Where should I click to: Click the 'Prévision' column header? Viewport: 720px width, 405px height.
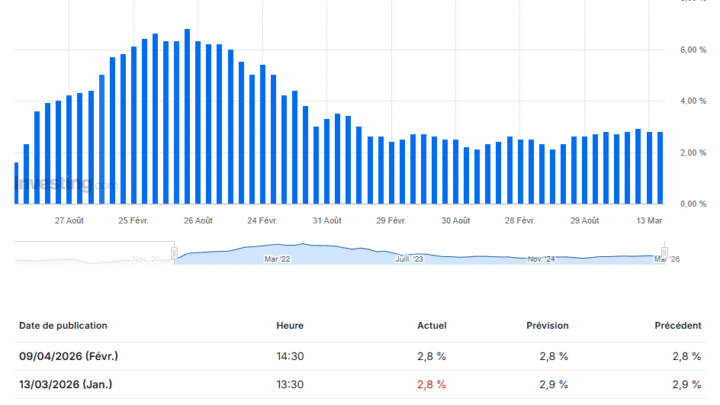click(547, 325)
